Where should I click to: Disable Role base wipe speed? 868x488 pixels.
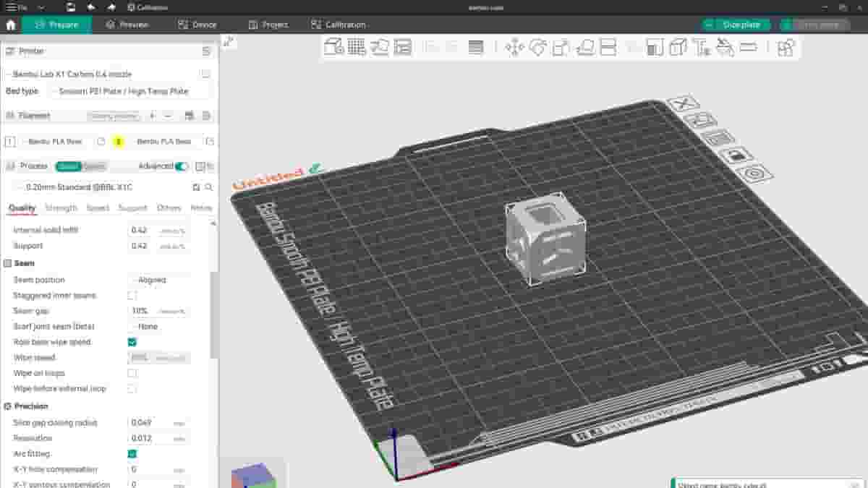(132, 341)
